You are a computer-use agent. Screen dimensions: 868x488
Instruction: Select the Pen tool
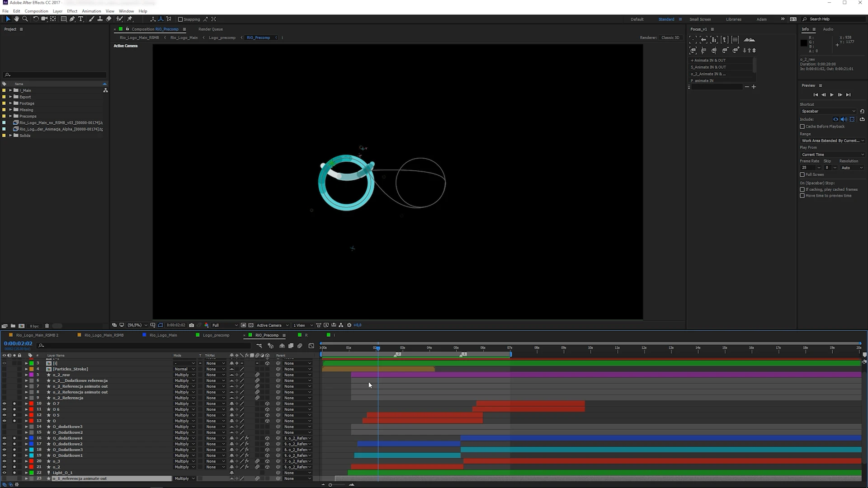point(72,19)
